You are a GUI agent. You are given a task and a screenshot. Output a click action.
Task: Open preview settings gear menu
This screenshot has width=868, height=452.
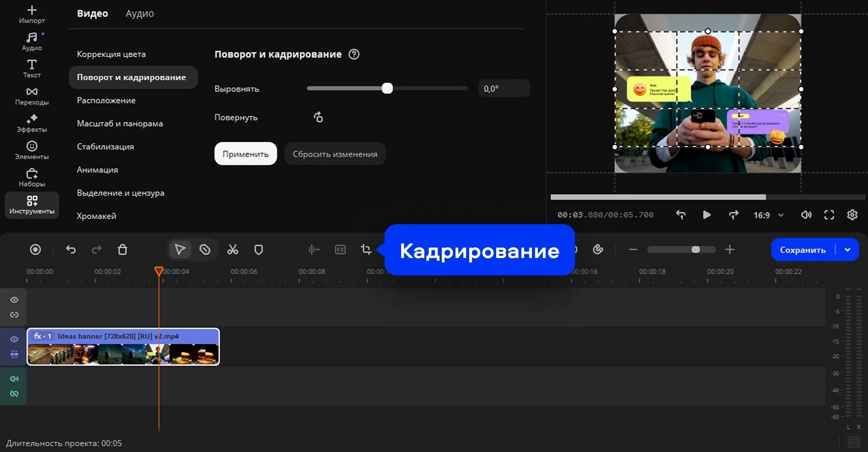852,215
